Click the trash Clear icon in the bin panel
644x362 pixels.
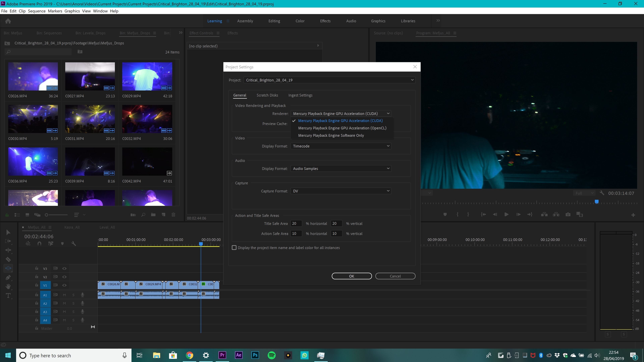[x=173, y=215]
